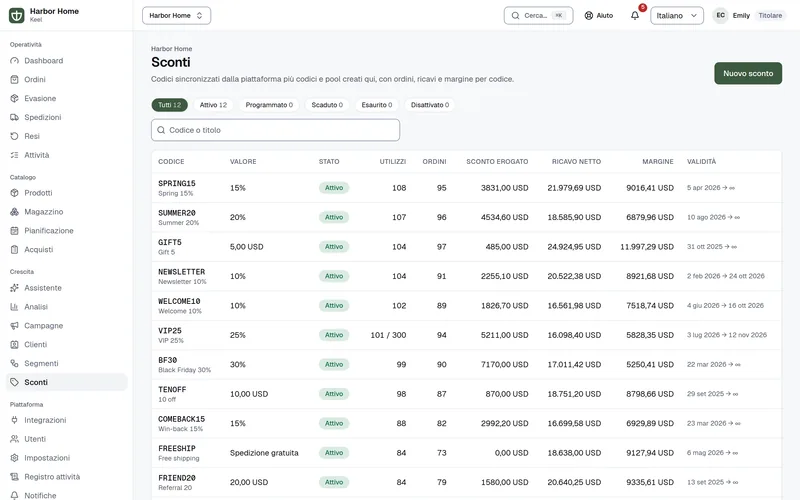The height and width of the screenshot is (500, 800).
Task: Click validity 2 feb 2026 → 24 ott 2026
Action: 726,276
